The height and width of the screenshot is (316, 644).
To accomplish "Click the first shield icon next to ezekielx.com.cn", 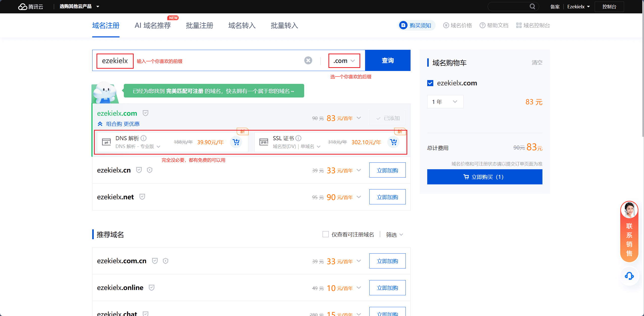I will (x=155, y=261).
